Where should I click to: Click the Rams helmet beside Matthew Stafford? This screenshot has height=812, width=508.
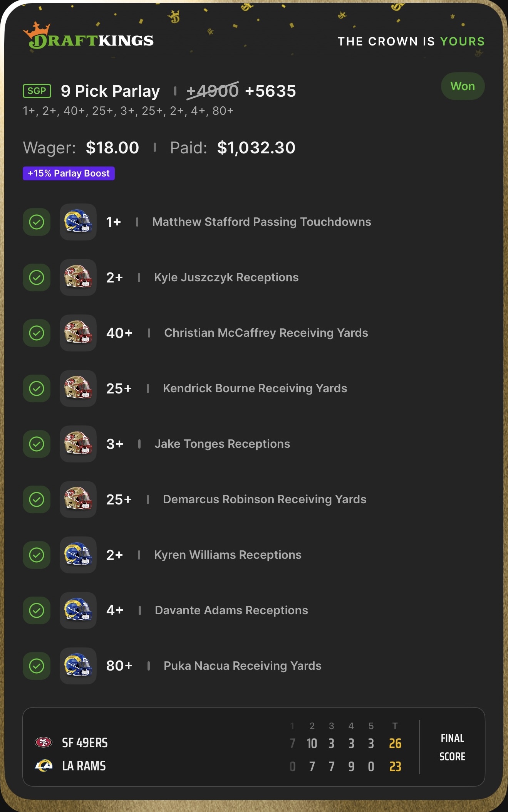coord(78,222)
